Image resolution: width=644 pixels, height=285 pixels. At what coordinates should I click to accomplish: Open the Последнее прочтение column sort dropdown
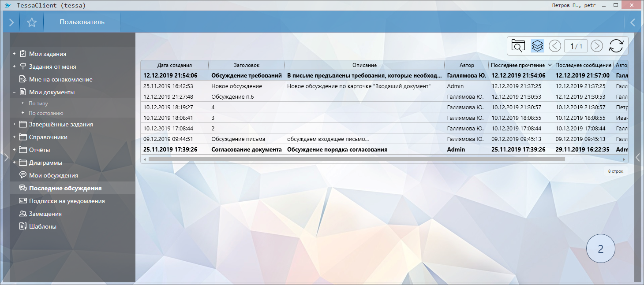click(x=549, y=65)
